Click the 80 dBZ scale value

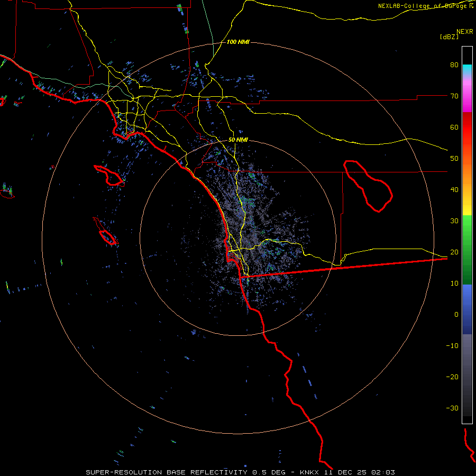coord(454,65)
